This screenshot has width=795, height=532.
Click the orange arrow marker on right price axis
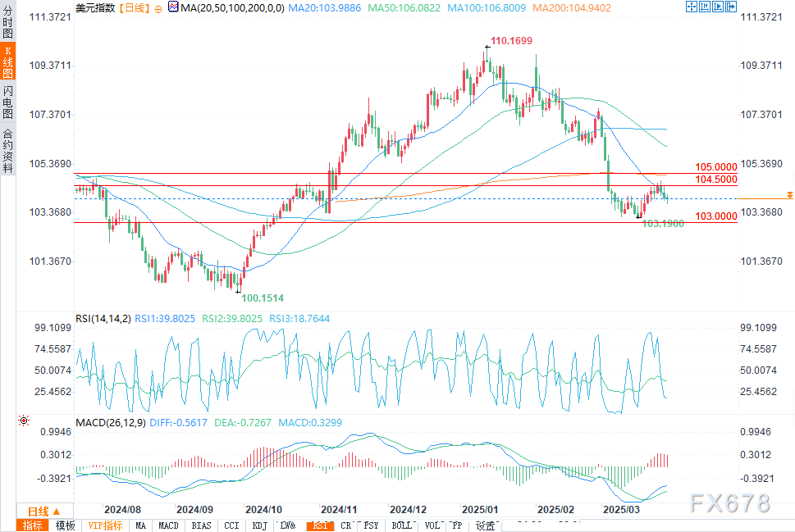click(x=790, y=195)
